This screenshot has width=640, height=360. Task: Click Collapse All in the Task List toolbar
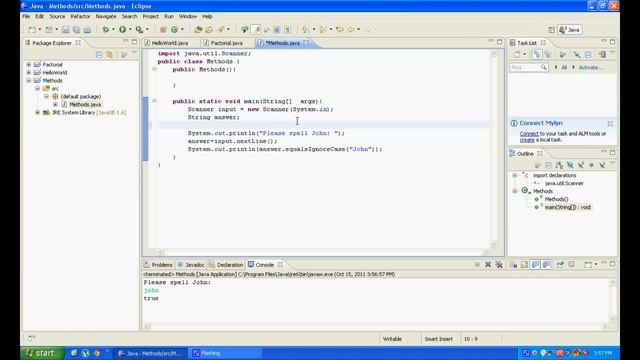588,54
